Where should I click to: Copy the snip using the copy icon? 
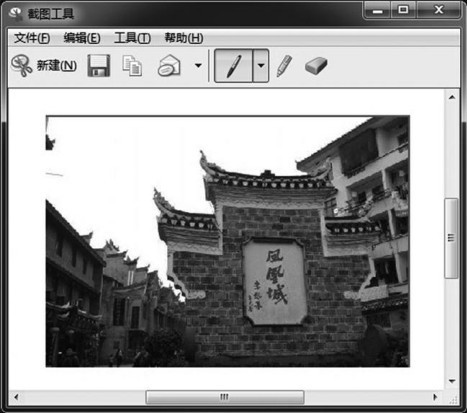click(x=132, y=66)
